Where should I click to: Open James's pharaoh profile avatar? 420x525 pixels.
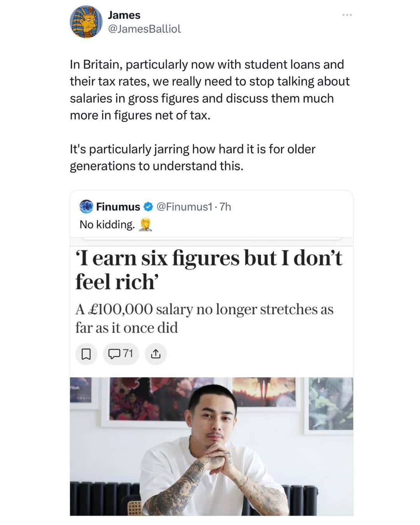click(86, 22)
